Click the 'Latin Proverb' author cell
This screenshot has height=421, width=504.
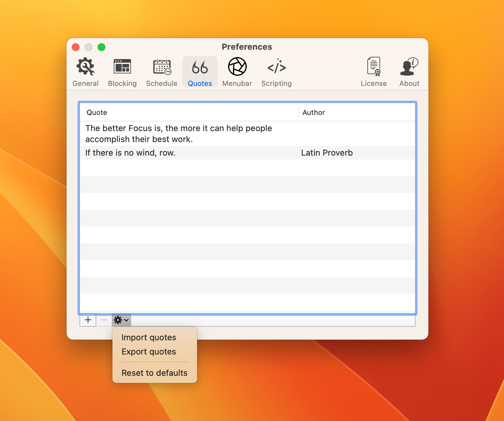coord(327,153)
